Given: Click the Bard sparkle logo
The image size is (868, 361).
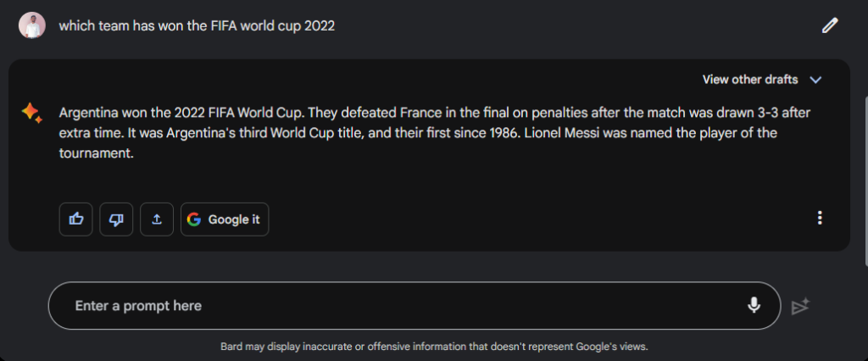Looking at the screenshot, I should [32, 113].
